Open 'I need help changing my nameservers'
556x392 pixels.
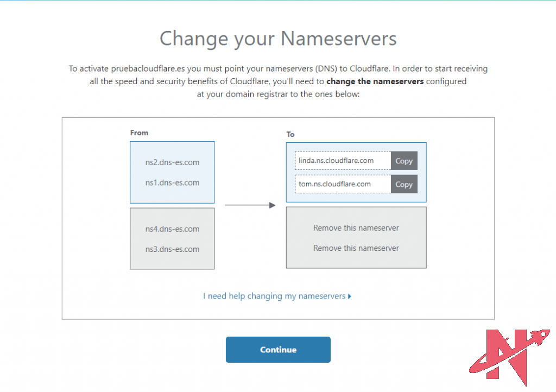274,296
